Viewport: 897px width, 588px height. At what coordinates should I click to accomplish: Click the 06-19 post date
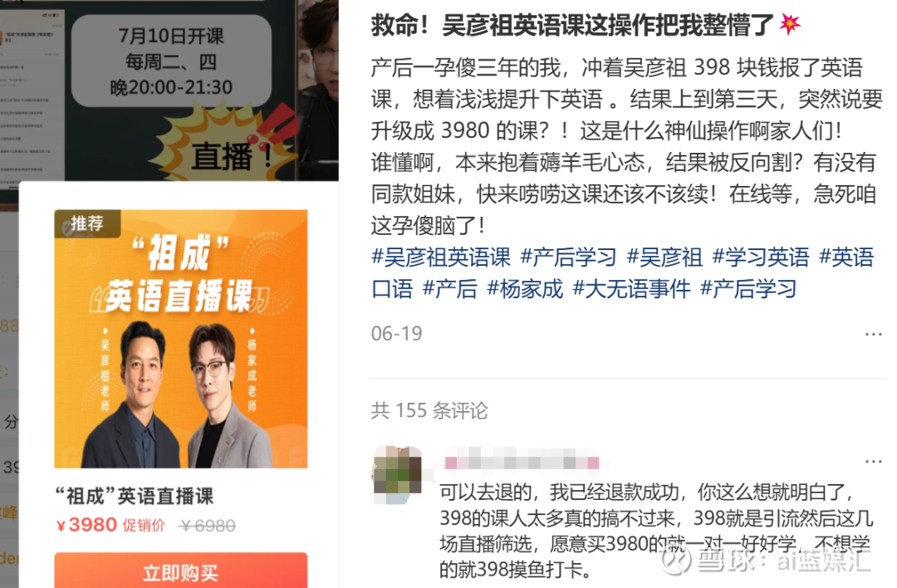coord(396,334)
